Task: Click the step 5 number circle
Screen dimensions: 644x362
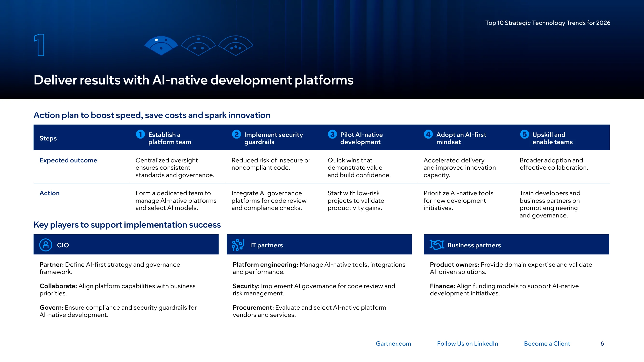Action: tap(524, 134)
